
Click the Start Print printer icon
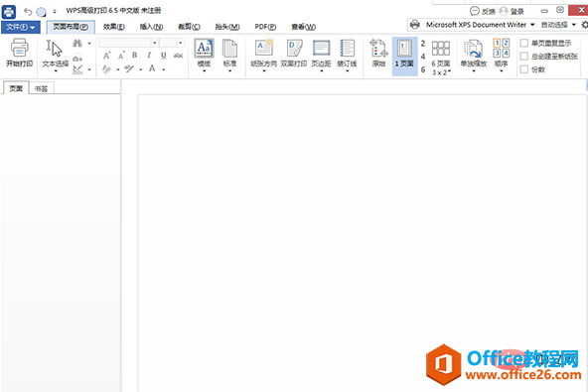pos(19,48)
